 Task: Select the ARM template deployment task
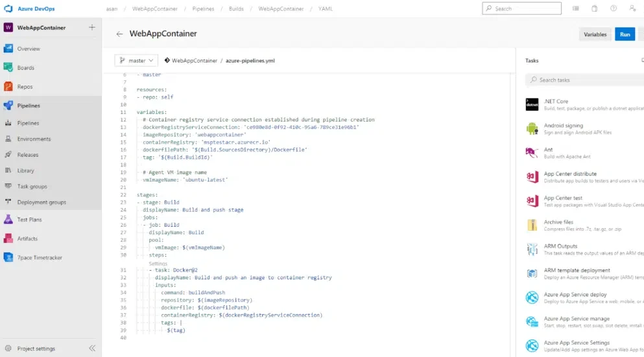[x=584, y=273]
